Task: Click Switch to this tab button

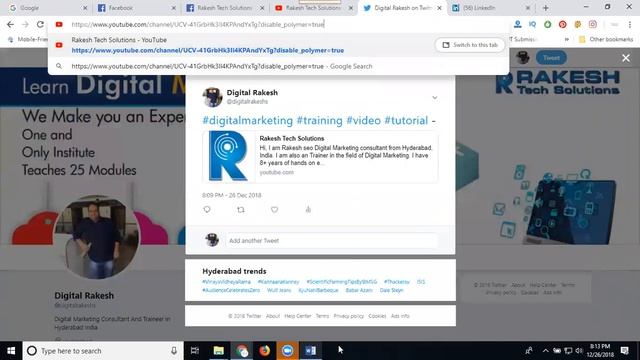Action: click(470, 45)
